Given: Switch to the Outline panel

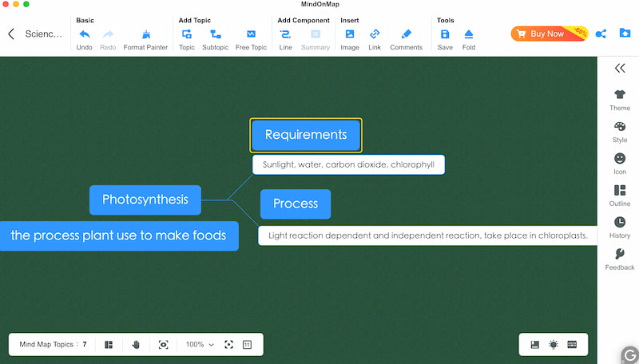Looking at the screenshot, I should tap(620, 195).
